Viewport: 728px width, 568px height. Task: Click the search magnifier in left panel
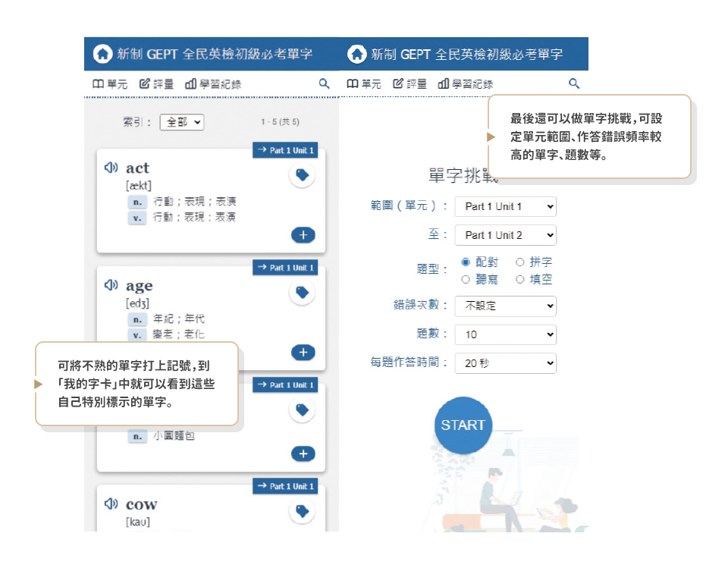click(324, 84)
